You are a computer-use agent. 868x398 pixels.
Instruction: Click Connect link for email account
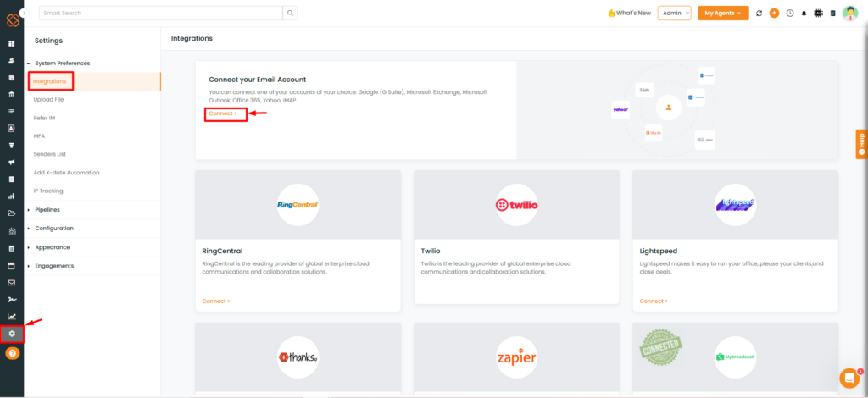point(223,113)
